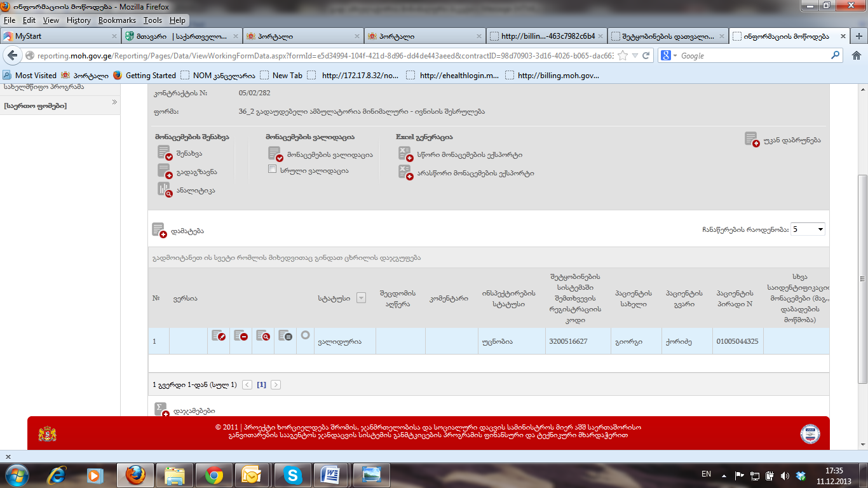This screenshot has height=488, width=868.
Task: Select the radio circle in row 1
Action: [x=305, y=335]
